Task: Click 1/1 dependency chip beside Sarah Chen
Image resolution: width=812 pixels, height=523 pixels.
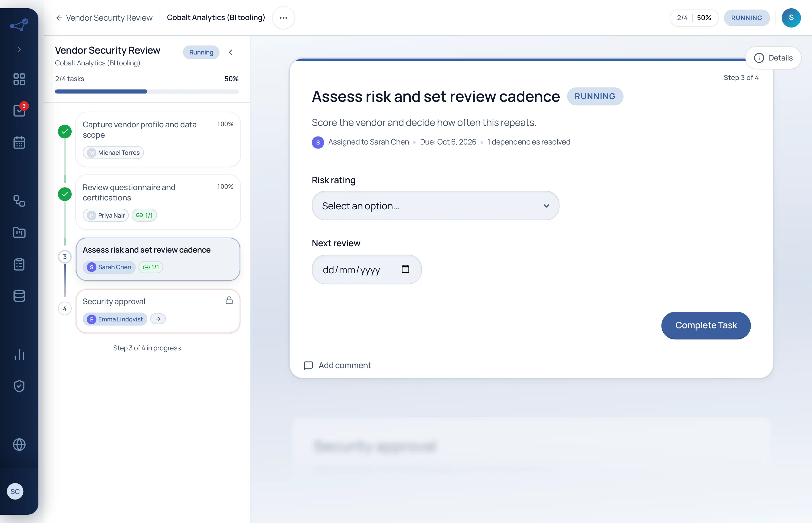Action: tap(151, 267)
